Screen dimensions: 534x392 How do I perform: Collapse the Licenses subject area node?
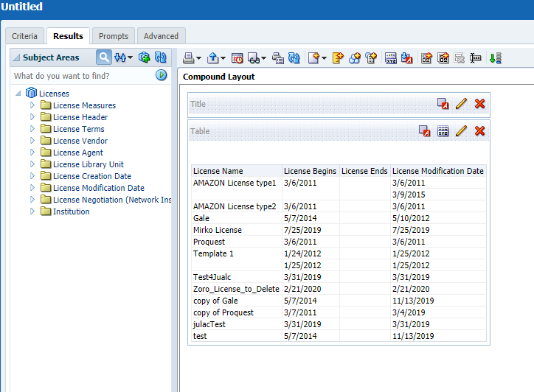click(18, 94)
